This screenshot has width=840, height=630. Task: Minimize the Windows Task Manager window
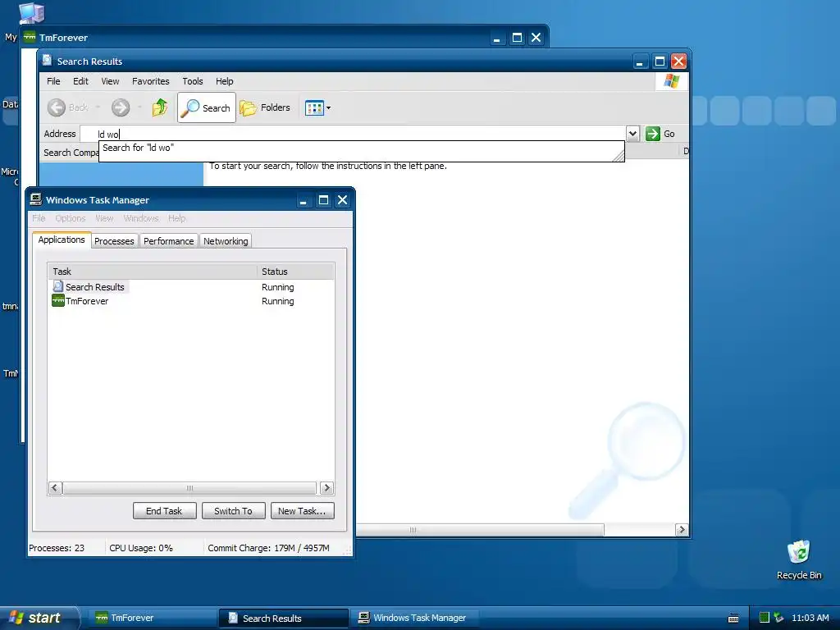304,200
